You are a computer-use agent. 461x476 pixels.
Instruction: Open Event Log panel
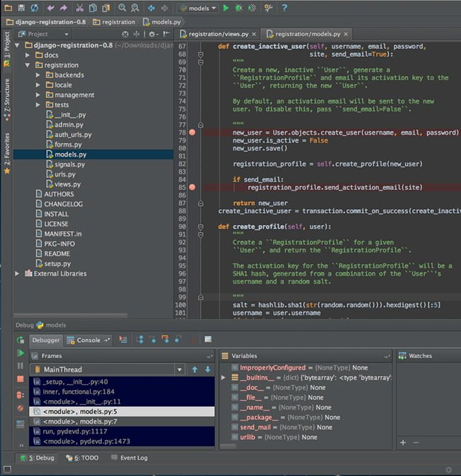coord(130,458)
